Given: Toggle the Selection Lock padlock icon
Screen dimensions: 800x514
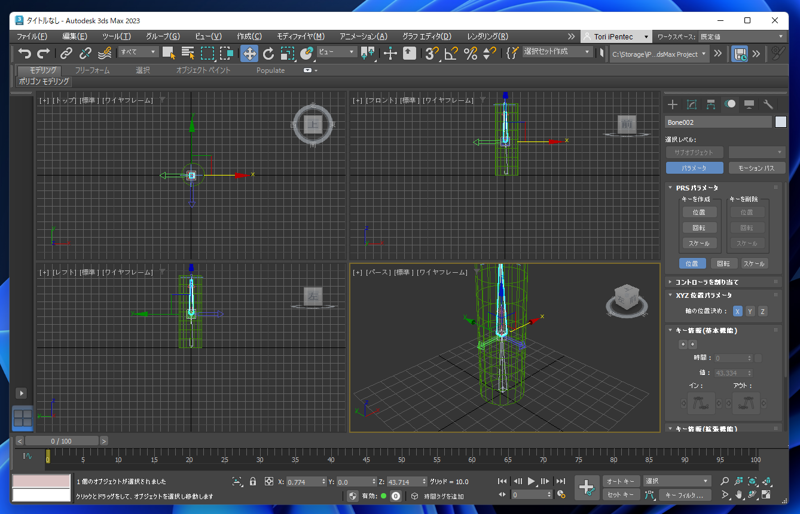Looking at the screenshot, I should (x=253, y=481).
